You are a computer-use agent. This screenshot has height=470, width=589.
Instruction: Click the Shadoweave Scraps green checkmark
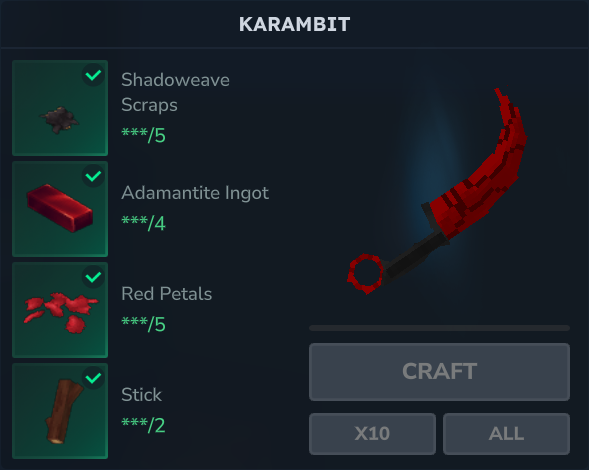pos(93,75)
